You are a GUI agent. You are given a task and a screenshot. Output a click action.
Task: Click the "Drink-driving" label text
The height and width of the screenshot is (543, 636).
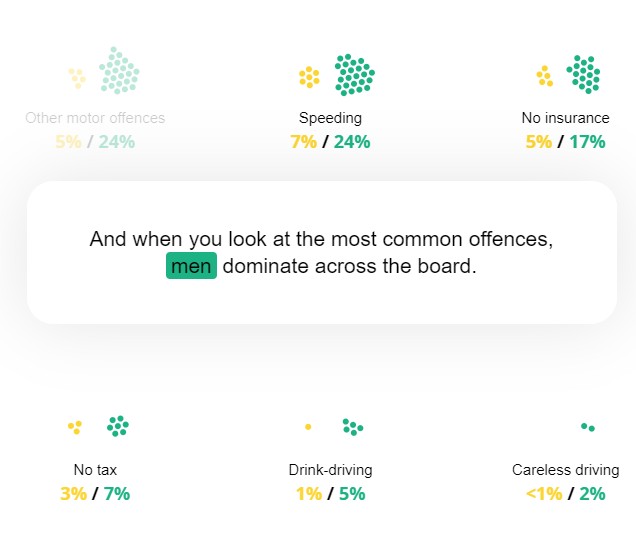(330, 470)
